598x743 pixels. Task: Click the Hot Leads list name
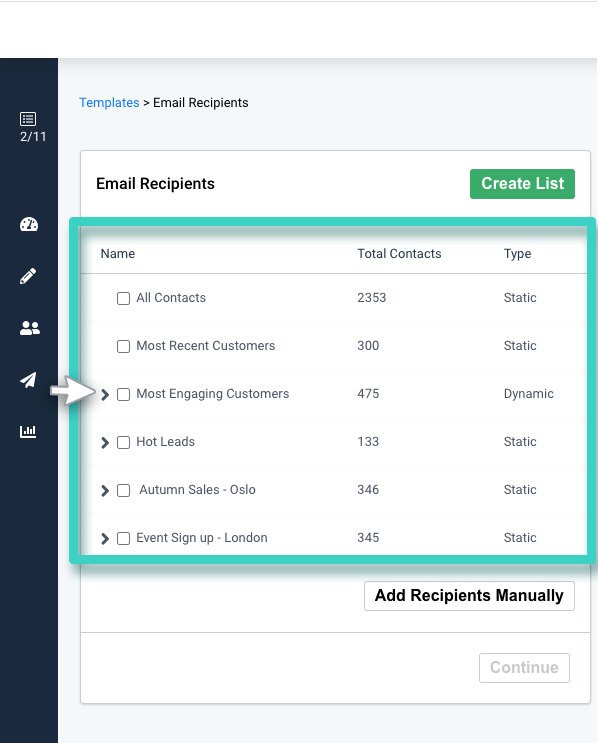165,442
